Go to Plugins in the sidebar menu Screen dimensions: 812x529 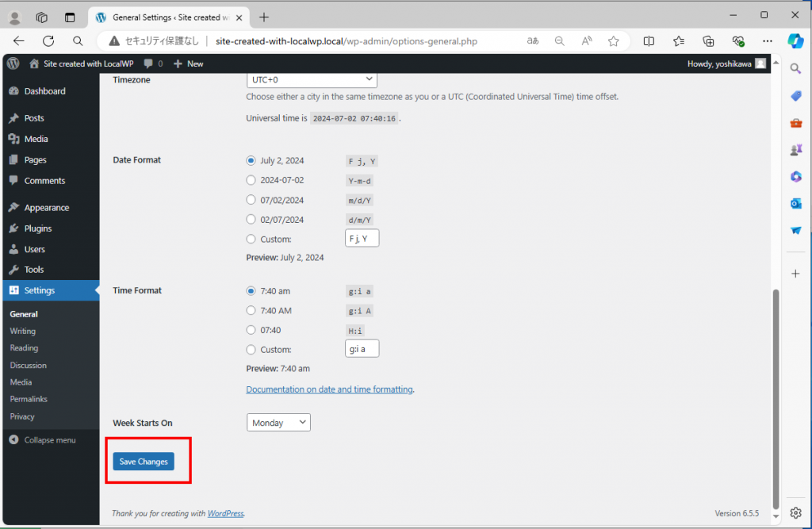coord(37,228)
